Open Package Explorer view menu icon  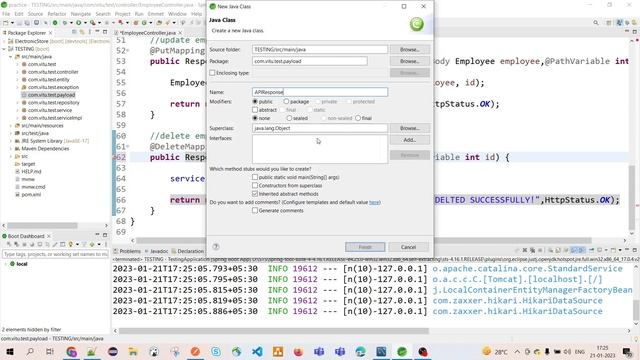click(89, 32)
